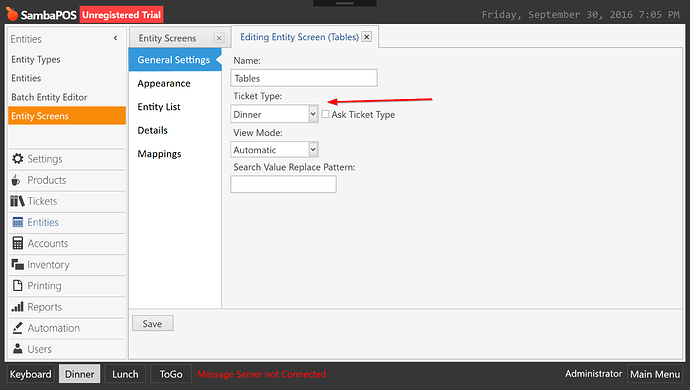Switch to the Appearance section
690x390 pixels.
[x=164, y=84]
